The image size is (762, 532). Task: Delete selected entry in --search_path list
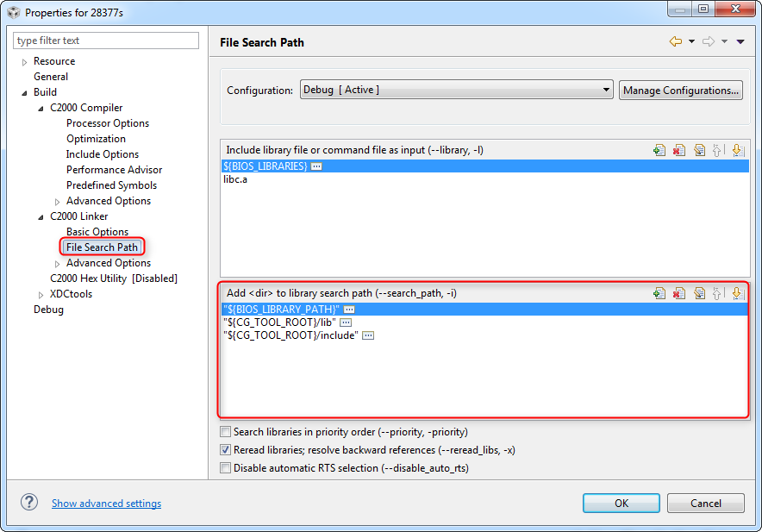tap(679, 293)
